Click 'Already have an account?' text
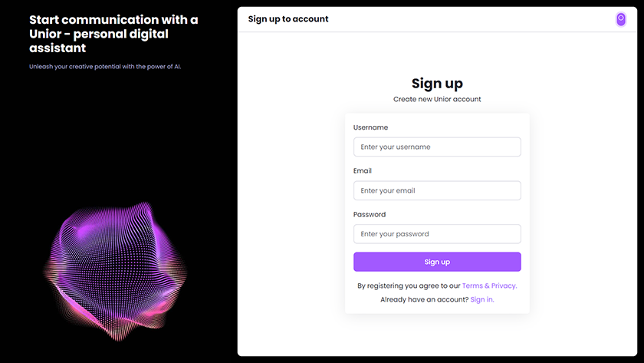 (424, 299)
